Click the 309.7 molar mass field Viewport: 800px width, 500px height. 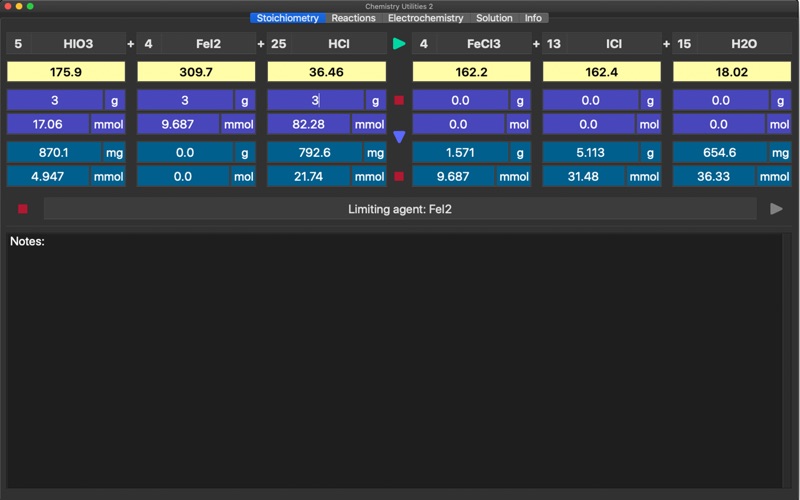196,72
